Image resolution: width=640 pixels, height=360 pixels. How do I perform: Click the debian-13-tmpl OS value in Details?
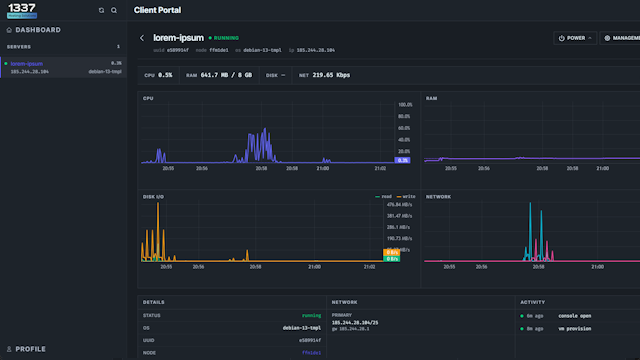coord(302,328)
